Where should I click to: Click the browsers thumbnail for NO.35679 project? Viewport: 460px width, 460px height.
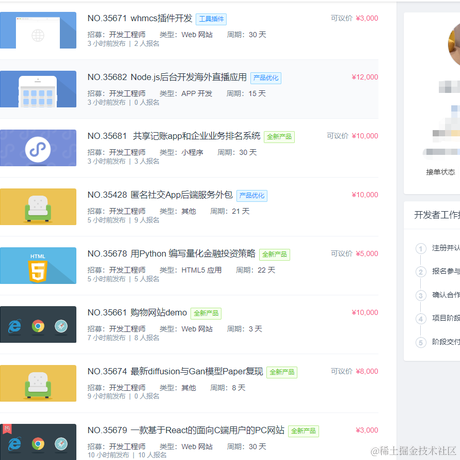[38, 442]
